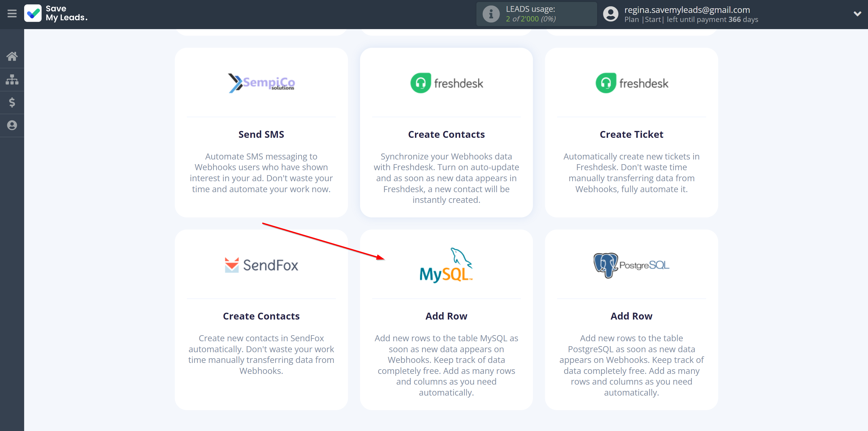Choose PostgreSQL Add Row title
The width and height of the screenshot is (868, 431).
click(x=631, y=316)
